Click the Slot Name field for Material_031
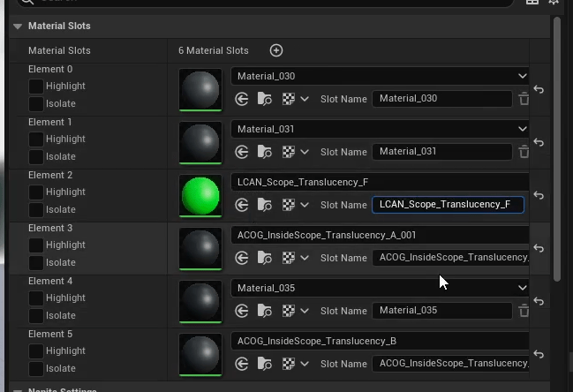This screenshot has height=392, width=573. point(441,152)
